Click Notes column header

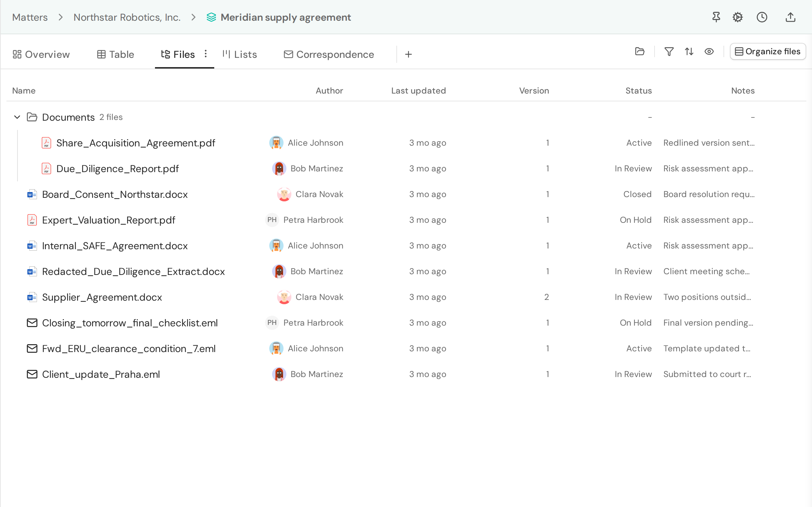743,91
